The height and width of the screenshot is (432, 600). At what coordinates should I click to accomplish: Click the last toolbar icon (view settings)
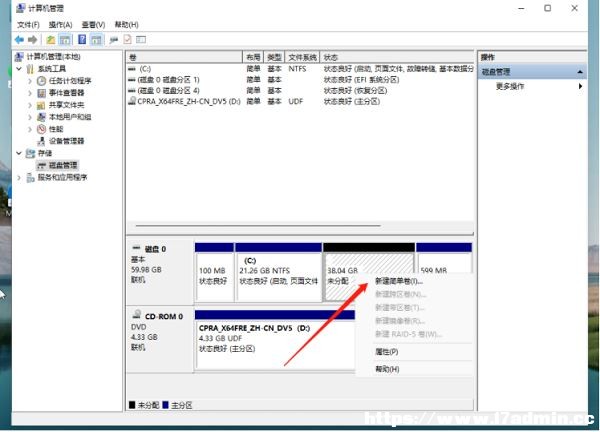point(141,39)
